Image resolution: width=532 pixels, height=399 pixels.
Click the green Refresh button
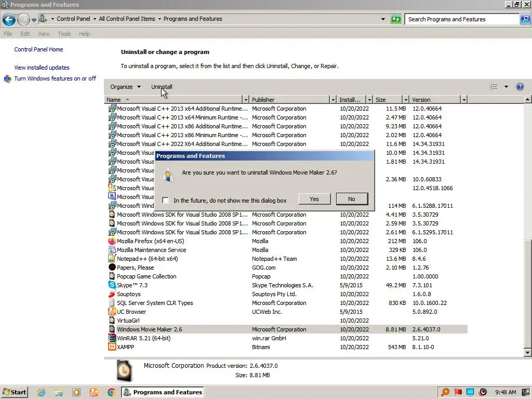point(396,19)
